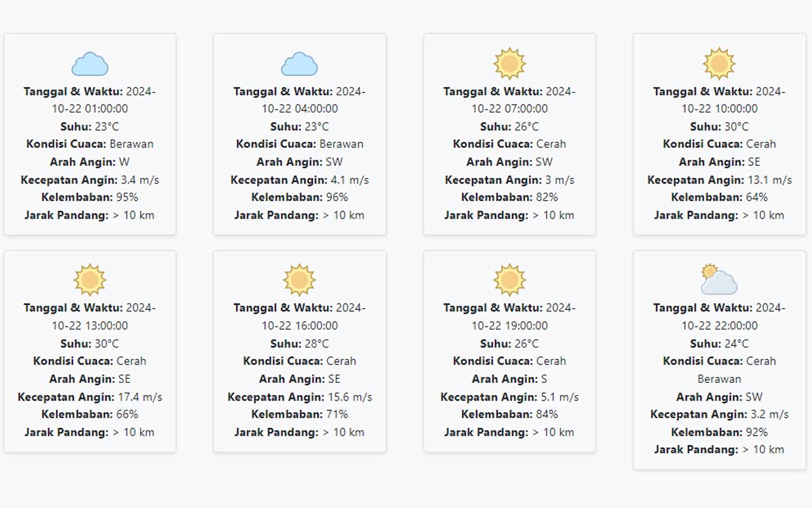Select date-time text for 10-22 19:00:00

pos(509,316)
